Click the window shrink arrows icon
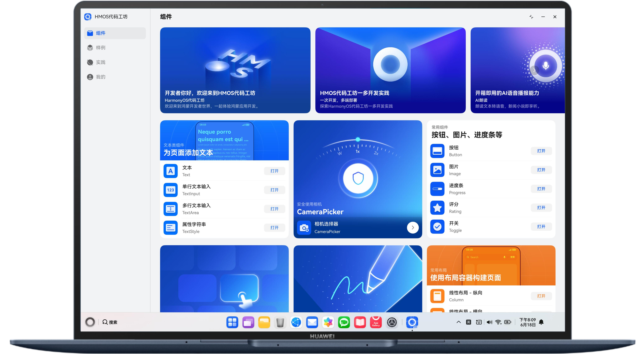The image size is (644, 354). [x=531, y=17]
